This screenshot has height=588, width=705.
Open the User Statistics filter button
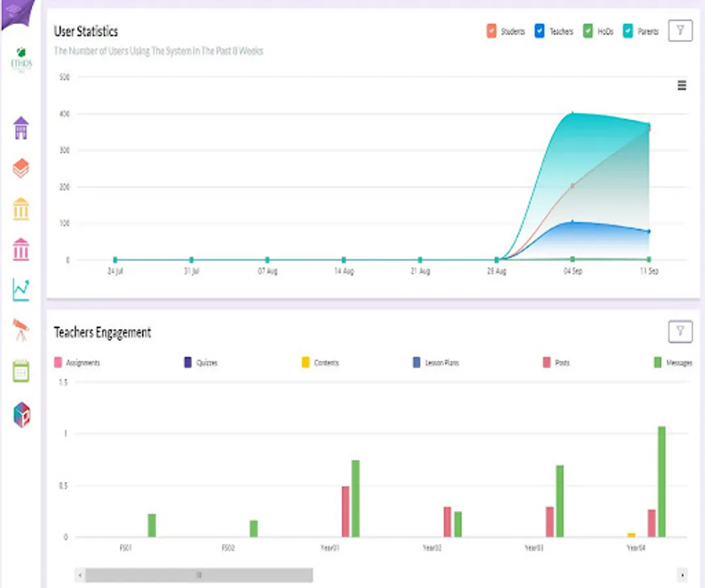(680, 31)
